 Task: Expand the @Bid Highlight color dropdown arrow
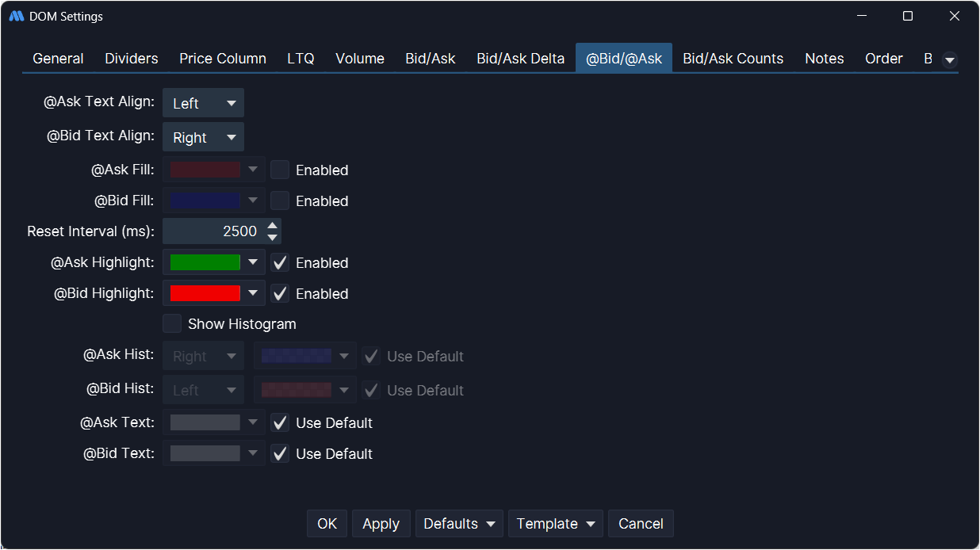(x=253, y=293)
